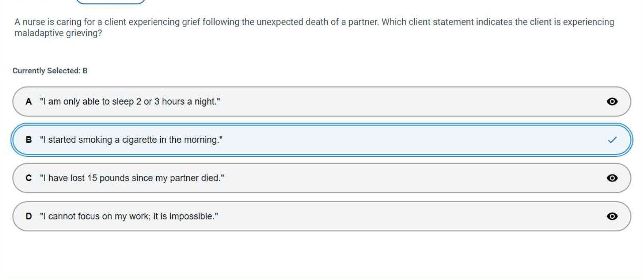Click "it is impossible" in answer D

pyautogui.click(x=185, y=216)
